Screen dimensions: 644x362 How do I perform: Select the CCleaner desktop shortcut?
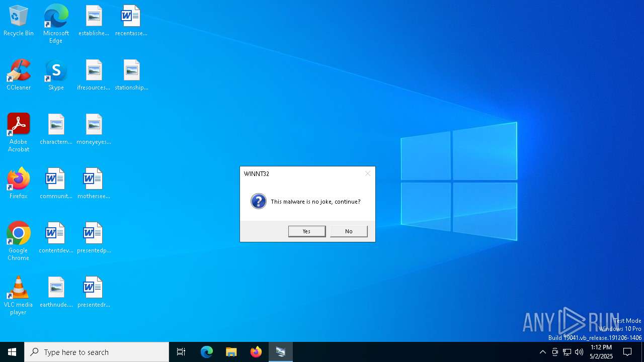(19, 75)
